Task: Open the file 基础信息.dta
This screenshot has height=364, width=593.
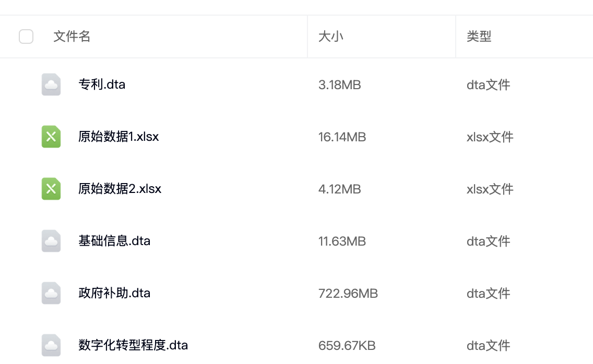Action: [114, 241]
